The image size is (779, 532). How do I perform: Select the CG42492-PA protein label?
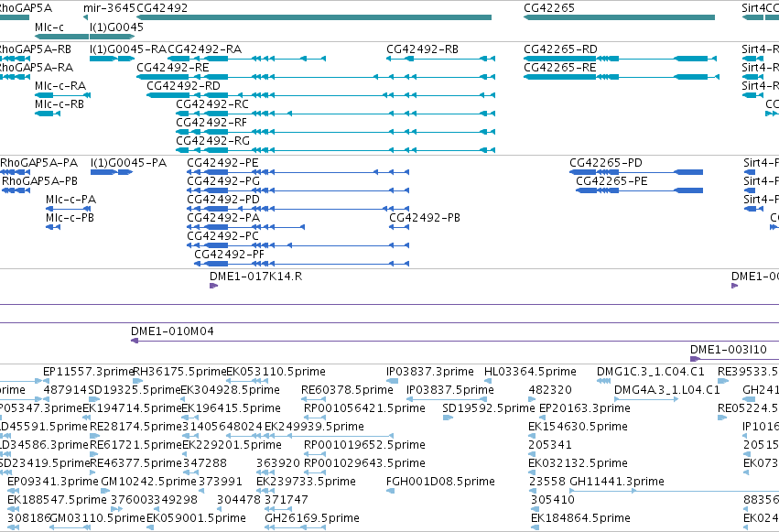coord(223,218)
